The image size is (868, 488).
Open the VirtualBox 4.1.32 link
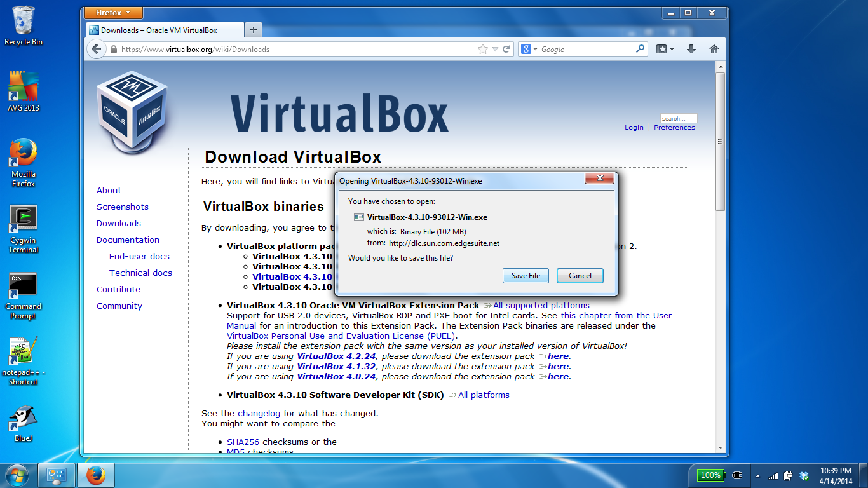[x=337, y=366]
